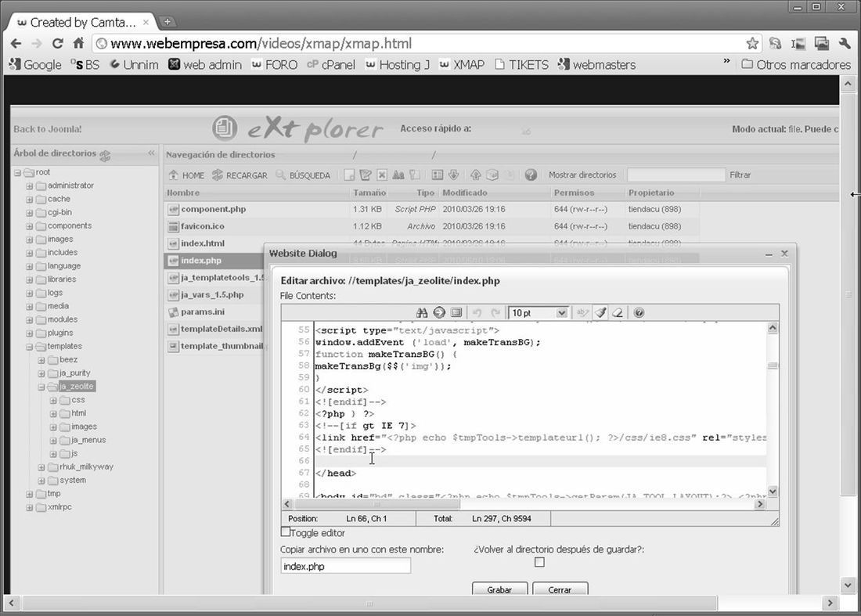Click the undo arrow in editor toolbar
The width and height of the screenshot is (861, 616).
tap(477, 313)
